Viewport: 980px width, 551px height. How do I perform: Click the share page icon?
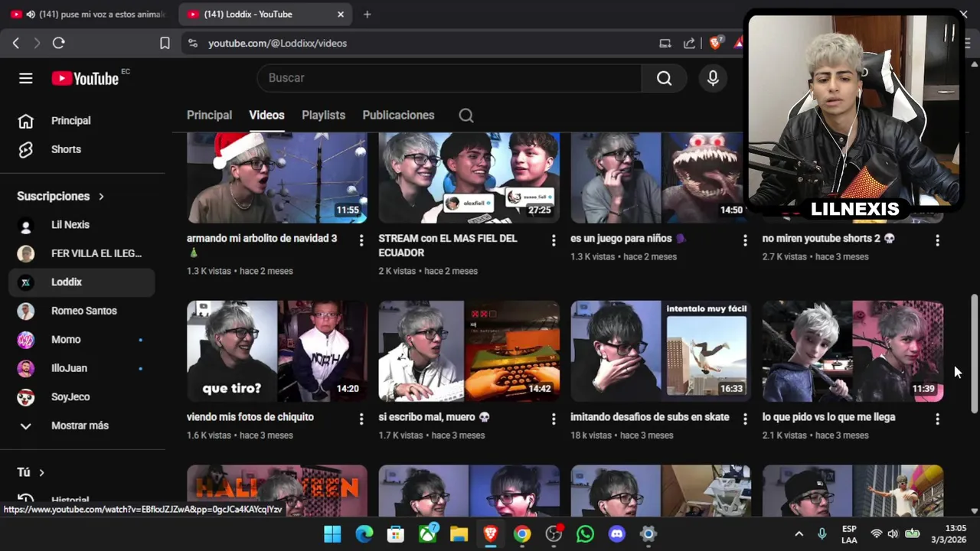point(689,44)
